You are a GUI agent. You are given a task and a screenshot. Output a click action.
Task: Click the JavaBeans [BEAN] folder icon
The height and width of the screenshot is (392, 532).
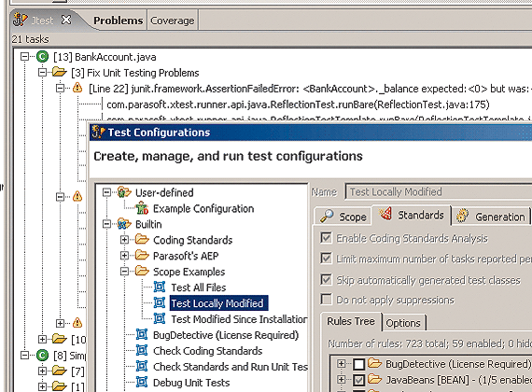[375, 379]
